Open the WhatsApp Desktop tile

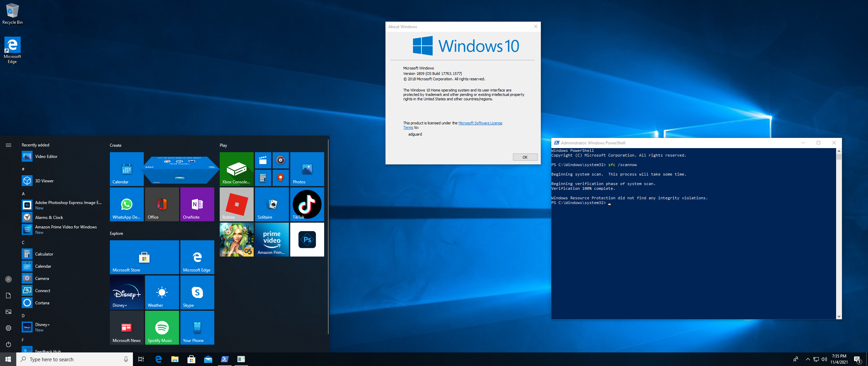coord(126,204)
